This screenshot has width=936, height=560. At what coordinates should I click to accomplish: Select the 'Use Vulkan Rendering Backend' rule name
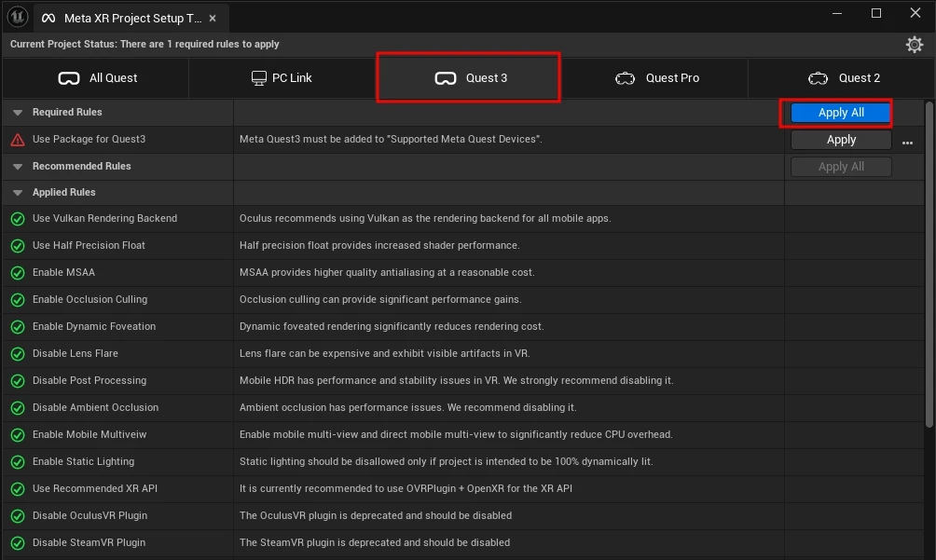coord(104,218)
